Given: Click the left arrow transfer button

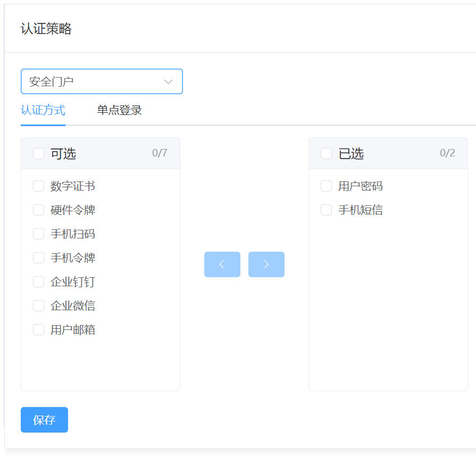Looking at the screenshot, I should [222, 264].
